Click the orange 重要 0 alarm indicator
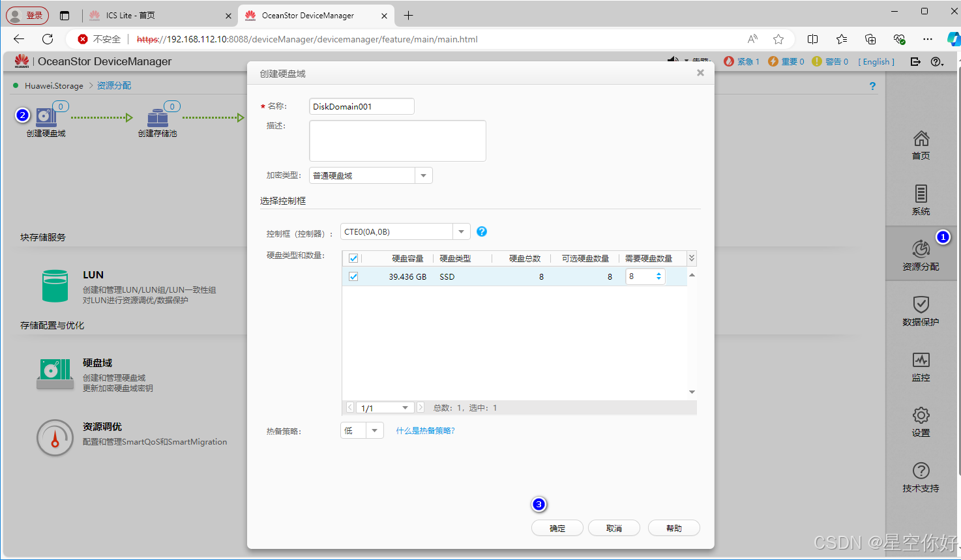961x560 pixels. (786, 62)
